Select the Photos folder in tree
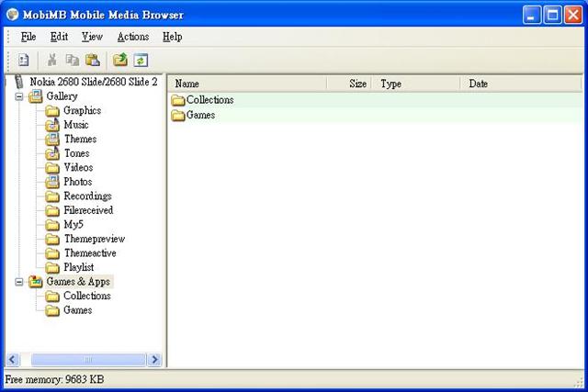Screen dimensions: 588x392 77,182
